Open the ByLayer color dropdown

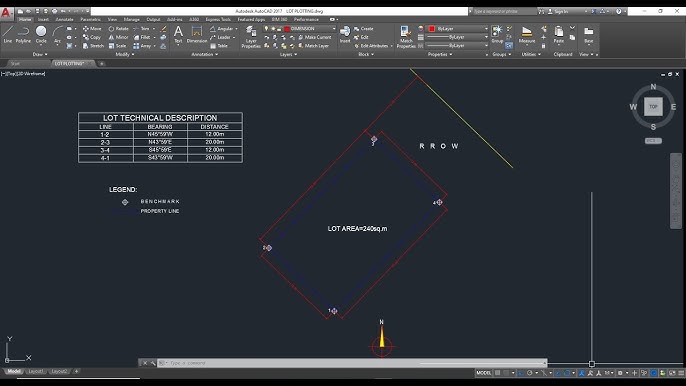point(458,28)
